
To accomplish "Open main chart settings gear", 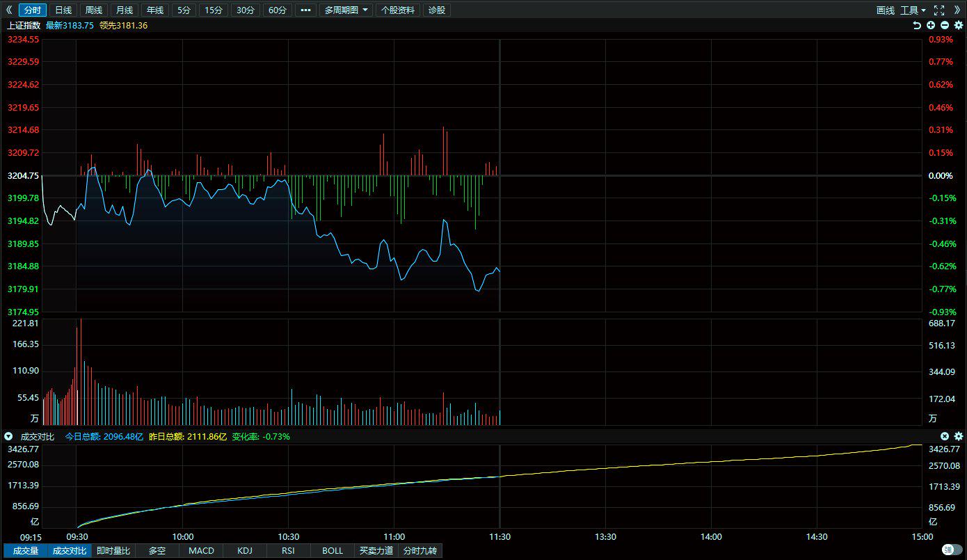I will coord(958,25).
